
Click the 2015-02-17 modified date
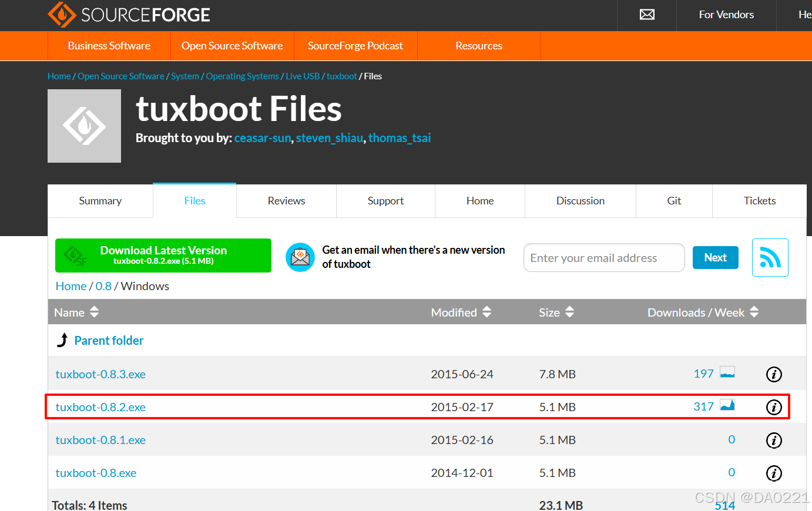(462, 407)
